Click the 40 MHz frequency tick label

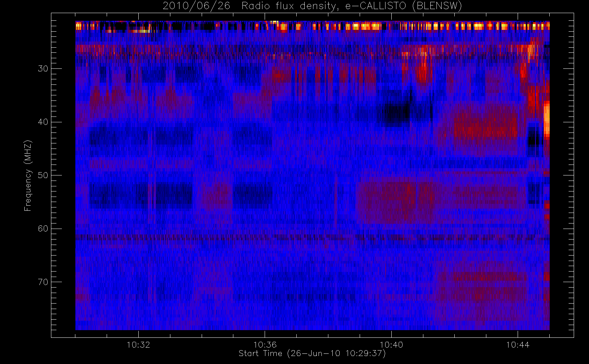click(x=43, y=122)
